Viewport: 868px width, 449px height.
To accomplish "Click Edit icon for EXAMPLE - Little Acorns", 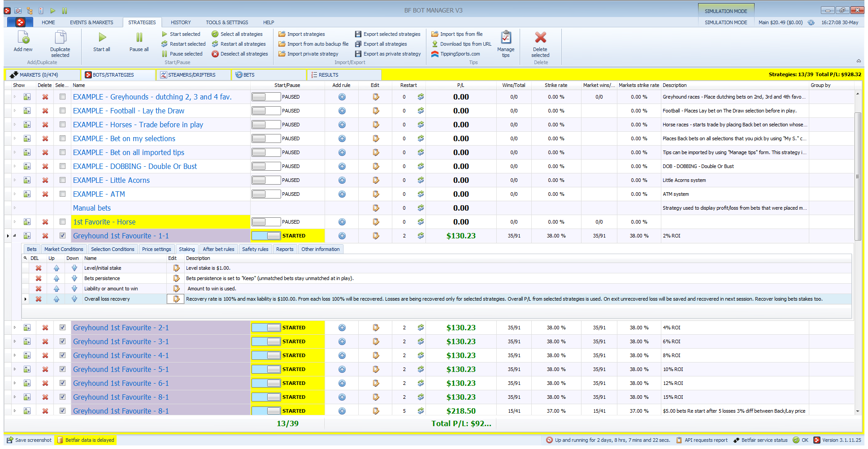I will 376,180.
